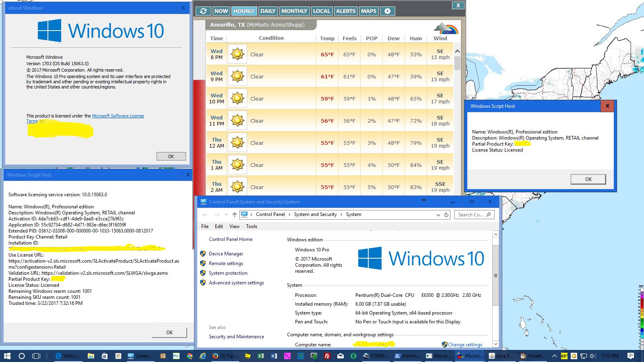
Task: Open weather settings gear icon
Action: tap(387, 11)
